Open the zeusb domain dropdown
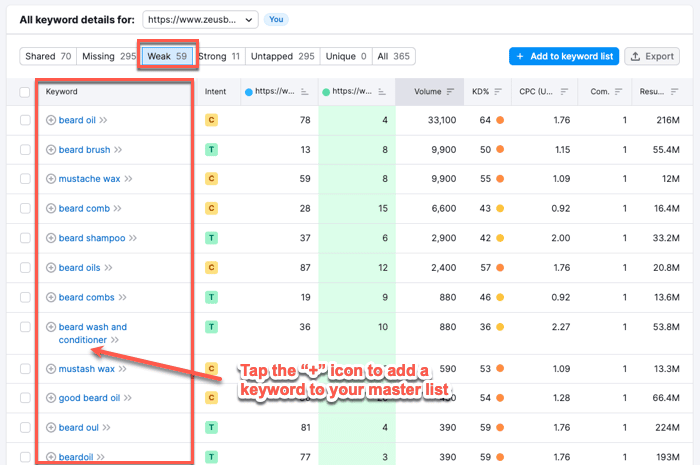 point(200,19)
